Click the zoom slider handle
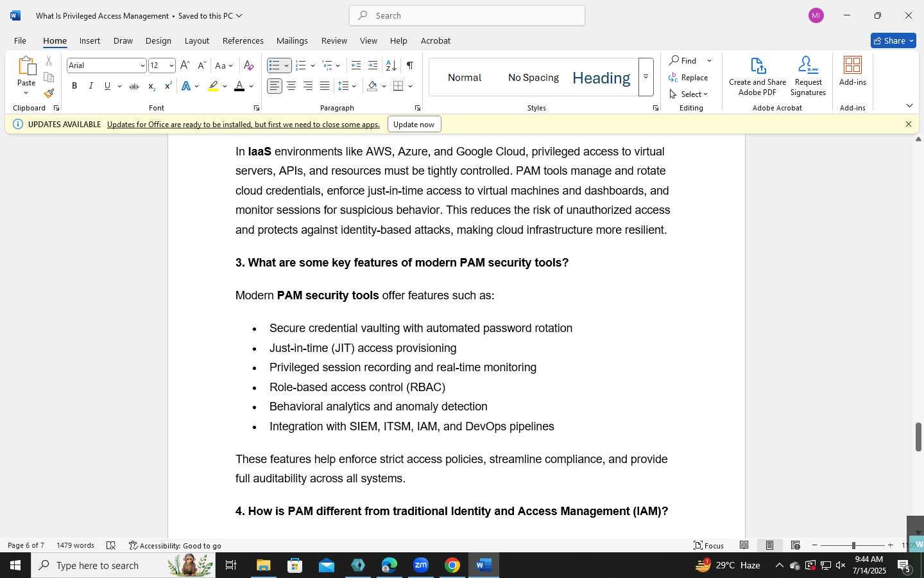924x578 pixels. (x=853, y=545)
